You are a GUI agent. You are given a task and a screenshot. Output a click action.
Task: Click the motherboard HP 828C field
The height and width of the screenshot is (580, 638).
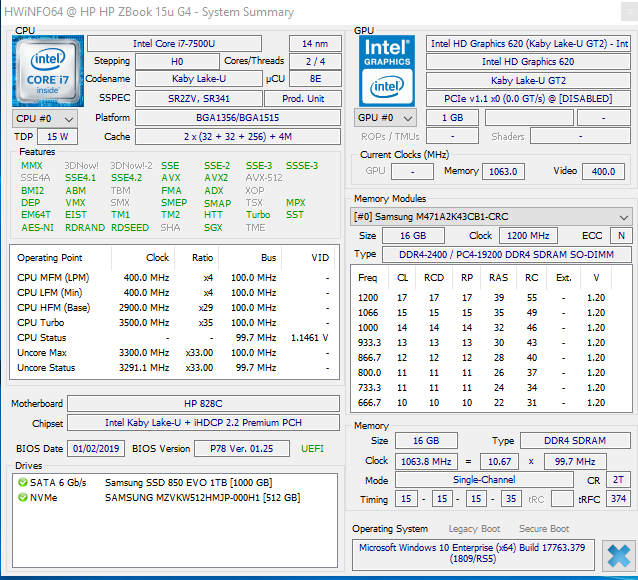[203, 404]
